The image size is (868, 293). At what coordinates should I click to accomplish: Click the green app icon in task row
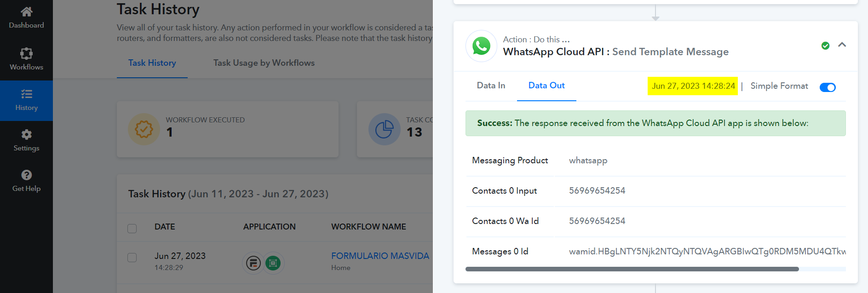click(x=273, y=263)
